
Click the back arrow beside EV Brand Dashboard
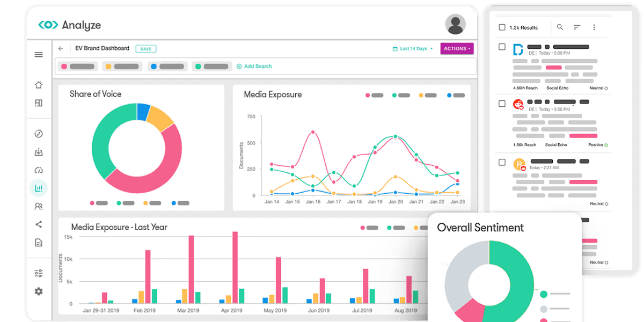61,48
